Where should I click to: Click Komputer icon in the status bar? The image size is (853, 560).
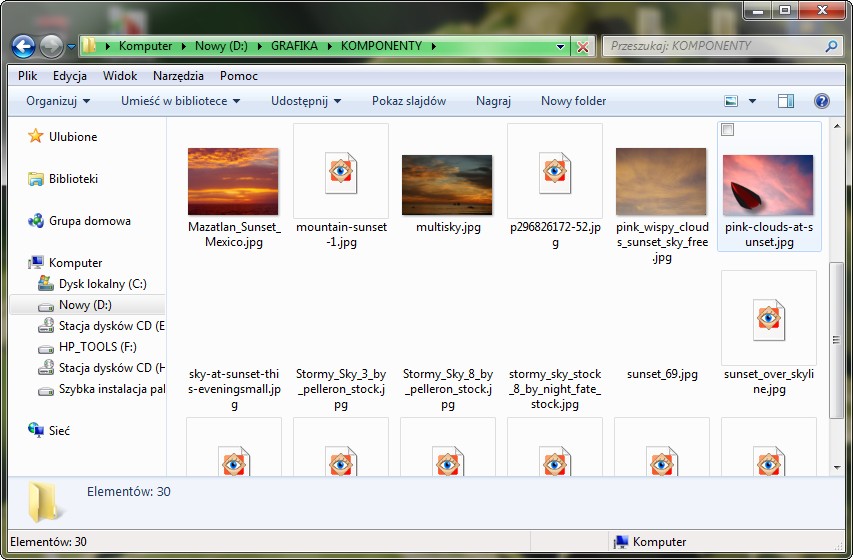621,542
